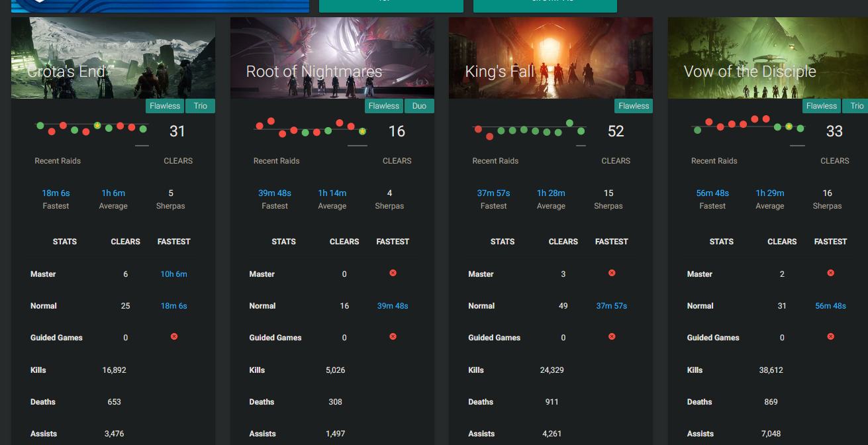Click red X in King's Fall Master row

point(612,273)
